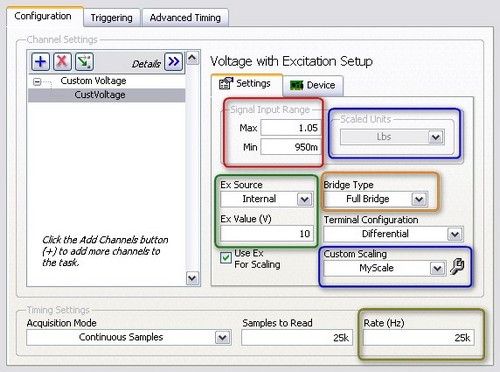Switch to the Advanced Timing tab
Viewport: 500px width, 372px height.
(x=185, y=17)
